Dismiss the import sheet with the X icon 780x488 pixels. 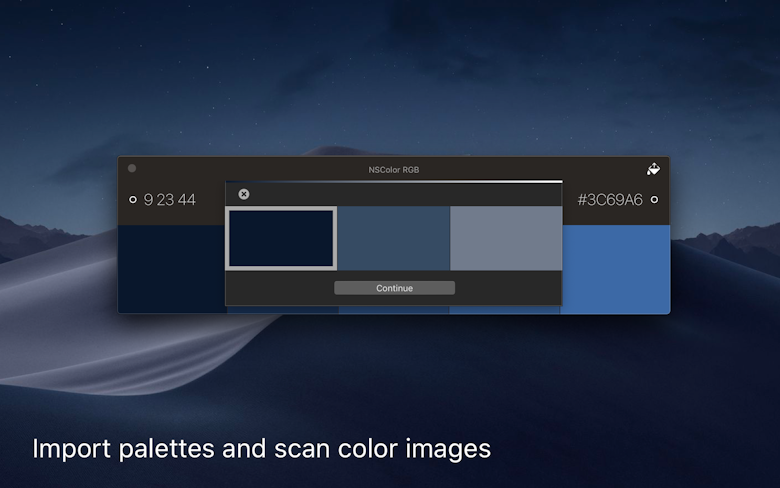(244, 194)
